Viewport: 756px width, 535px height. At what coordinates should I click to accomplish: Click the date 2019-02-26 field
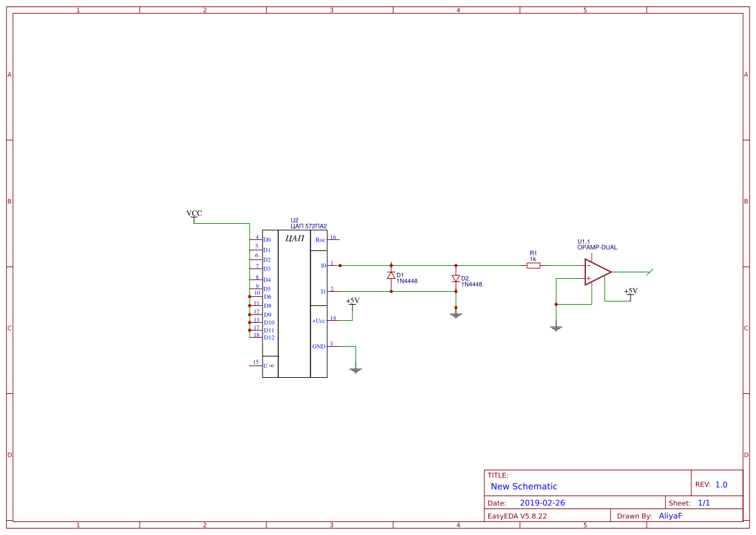[x=544, y=502]
